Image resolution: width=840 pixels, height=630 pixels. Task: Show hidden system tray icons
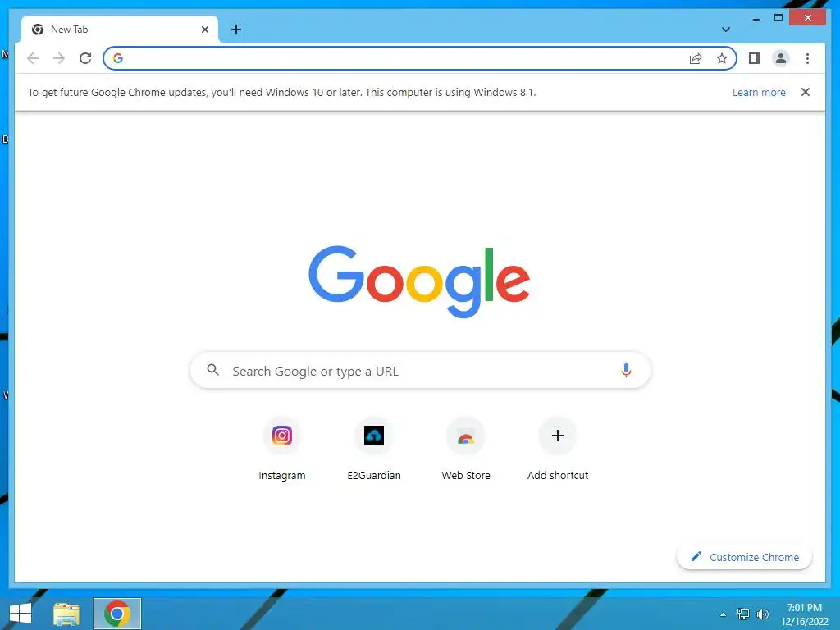pos(723,614)
